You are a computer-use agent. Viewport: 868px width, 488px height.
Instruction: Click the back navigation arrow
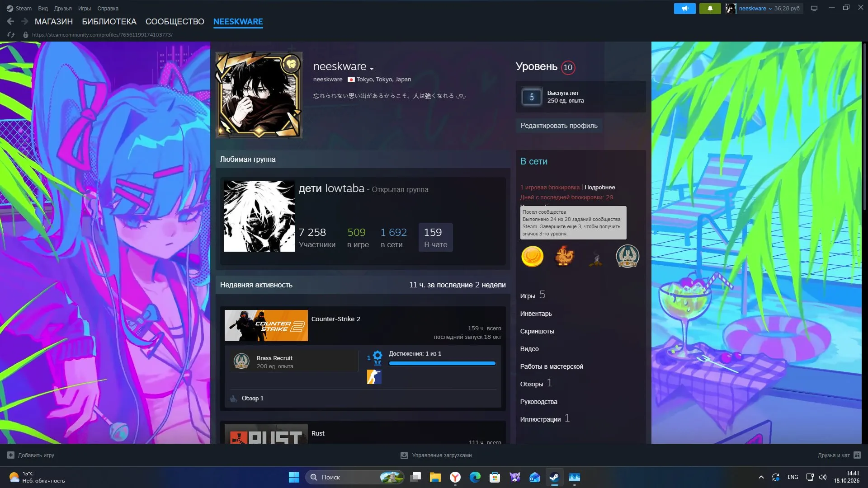[10, 21]
